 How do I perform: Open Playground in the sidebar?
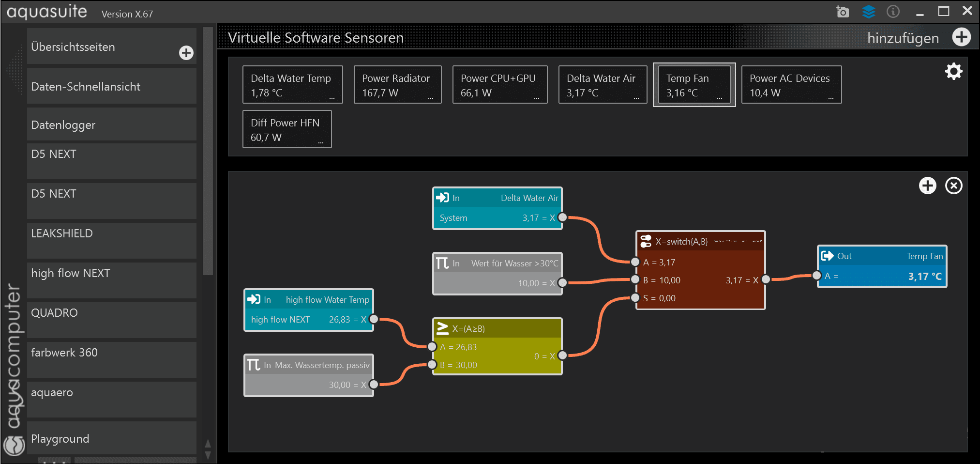(x=112, y=438)
